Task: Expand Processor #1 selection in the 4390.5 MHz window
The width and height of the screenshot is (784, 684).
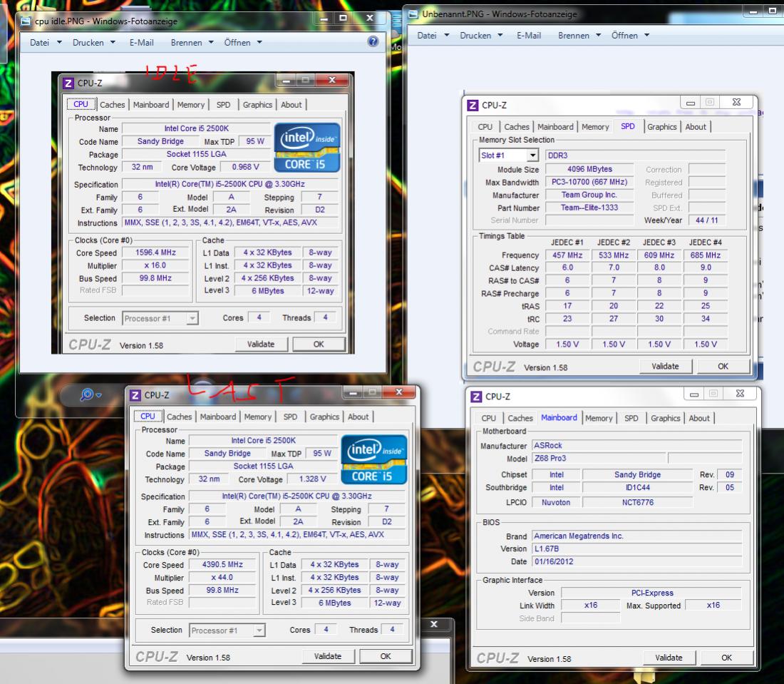Action: pos(259,631)
